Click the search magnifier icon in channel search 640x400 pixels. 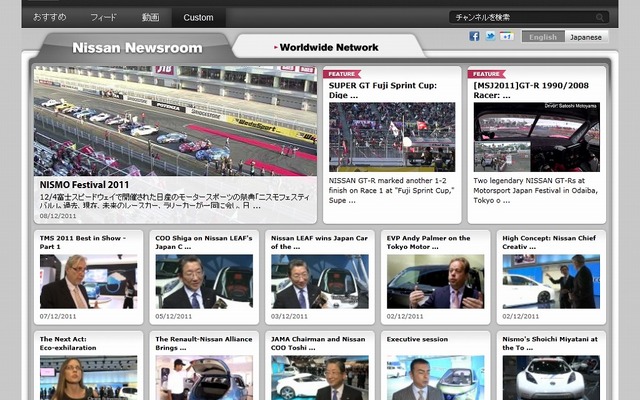[600, 17]
